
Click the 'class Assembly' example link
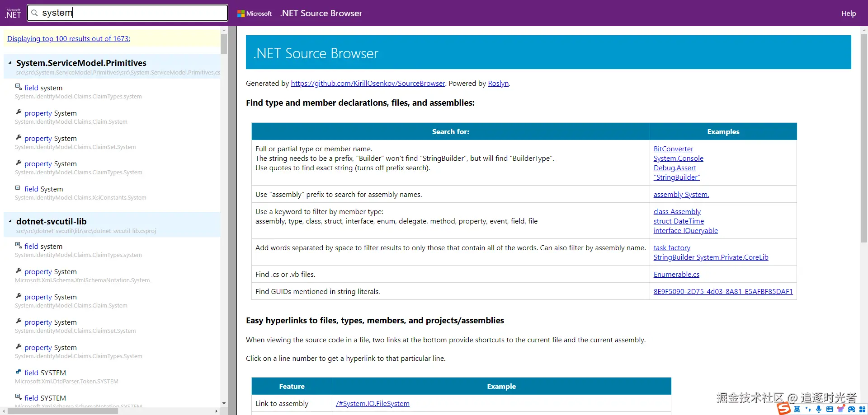pyautogui.click(x=677, y=212)
